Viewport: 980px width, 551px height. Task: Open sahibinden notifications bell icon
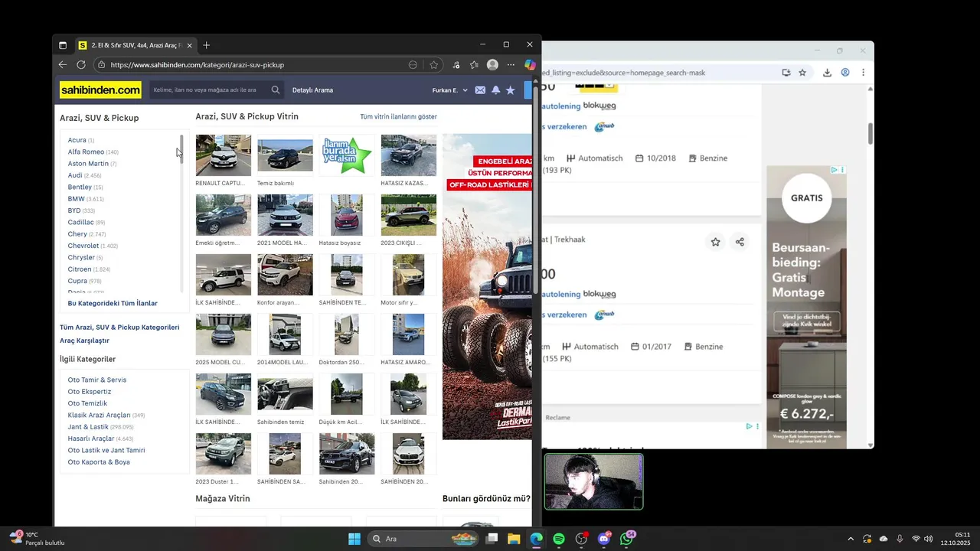tap(495, 90)
